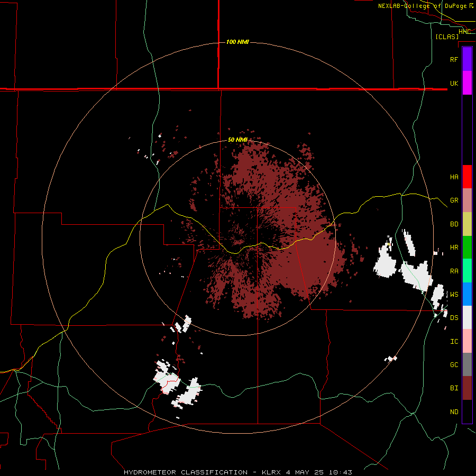Image resolution: width=476 pixels, height=476 pixels.
Task: Click the "100 NMI" range ring label
Action: [237, 42]
